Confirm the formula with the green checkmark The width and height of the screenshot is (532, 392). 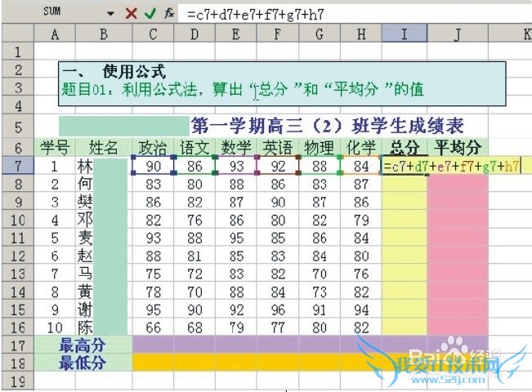coord(150,14)
